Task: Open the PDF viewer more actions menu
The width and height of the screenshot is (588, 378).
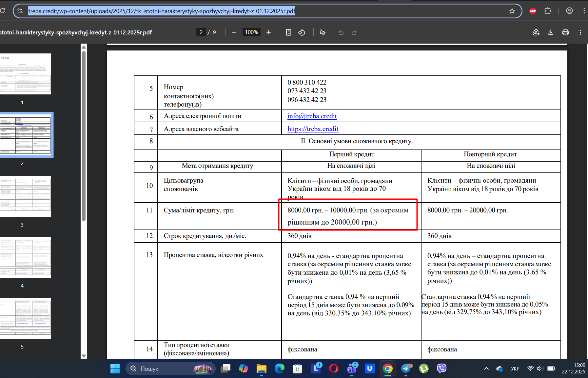Action: coord(580,32)
